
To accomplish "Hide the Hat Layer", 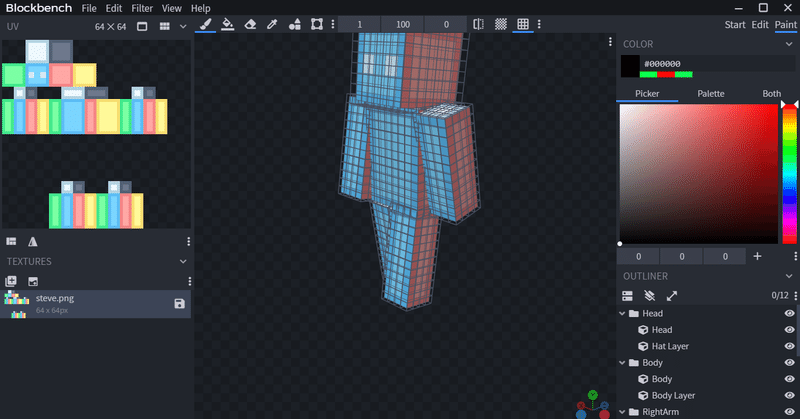I will coord(789,346).
